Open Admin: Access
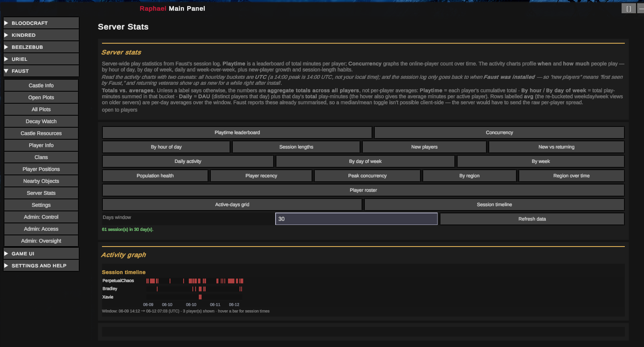This screenshot has width=644, height=347. 41,229
